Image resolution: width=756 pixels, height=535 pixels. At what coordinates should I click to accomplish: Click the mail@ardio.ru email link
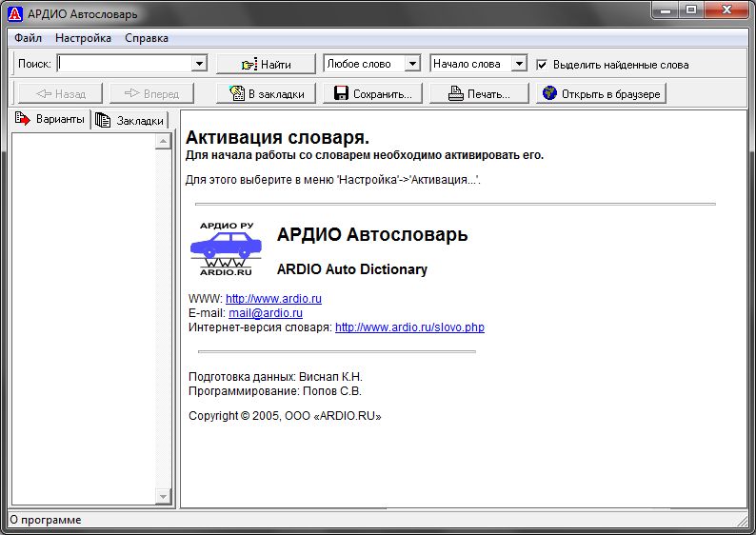266,313
